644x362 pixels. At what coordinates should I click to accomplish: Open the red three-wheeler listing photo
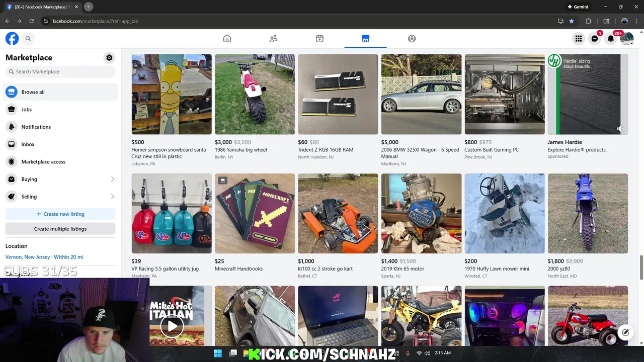[588, 316]
